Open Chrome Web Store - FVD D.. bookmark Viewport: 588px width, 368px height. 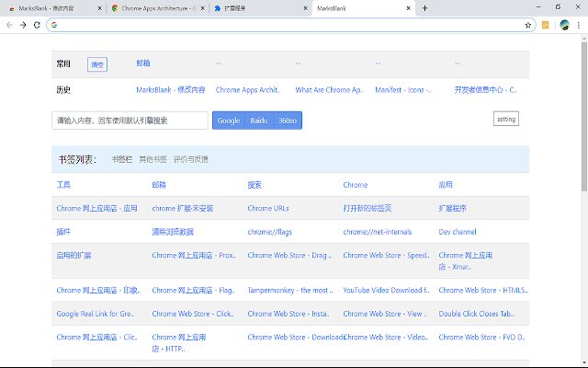481,338
